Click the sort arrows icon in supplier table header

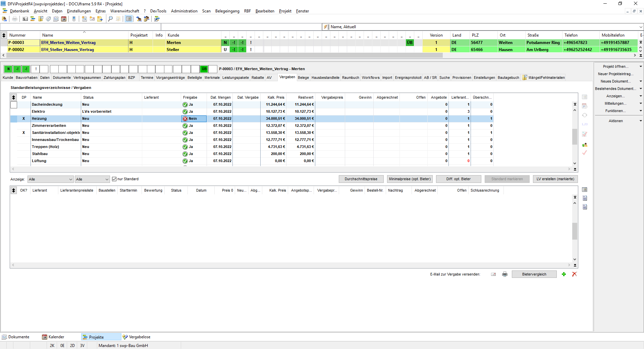[13, 190]
